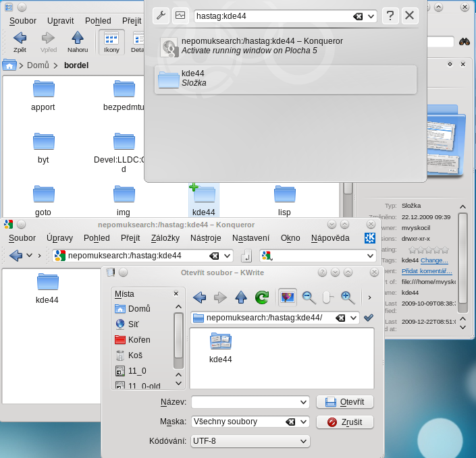Toggle file preview in open dialog
Image resolution: width=476 pixels, height=458 pixels.
coord(288,297)
